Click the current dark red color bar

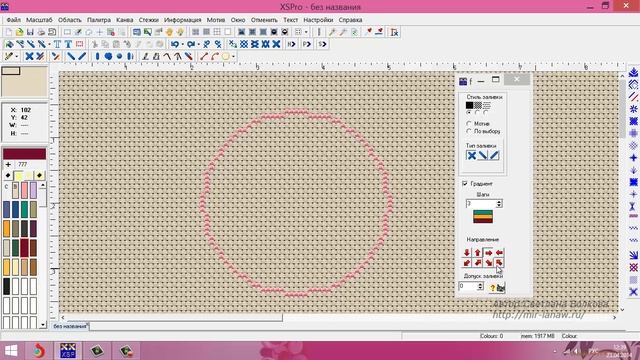click(24, 153)
